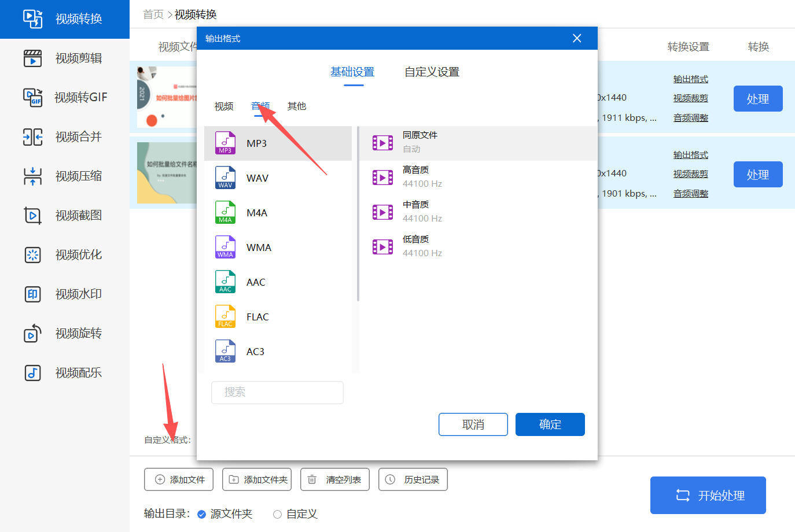The height and width of the screenshot is (532, 795).
Task: Choose the AC3 format
Action: pyautogui.click(x=278, y=352)
